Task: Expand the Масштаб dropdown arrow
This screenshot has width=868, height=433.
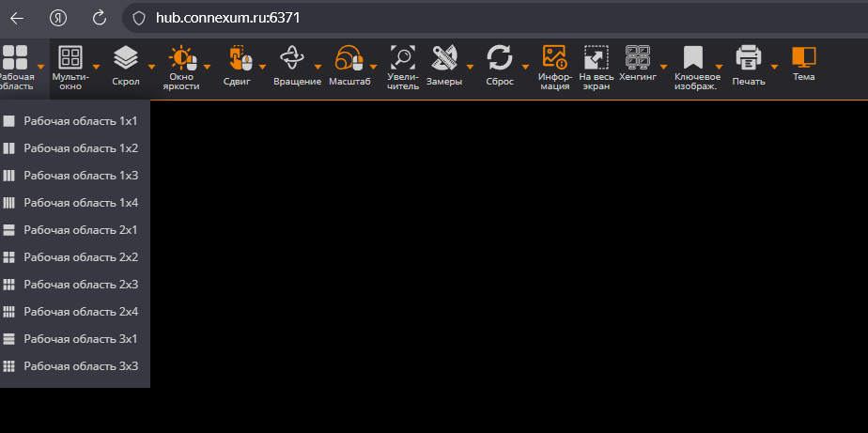Action: click(373, 67)
